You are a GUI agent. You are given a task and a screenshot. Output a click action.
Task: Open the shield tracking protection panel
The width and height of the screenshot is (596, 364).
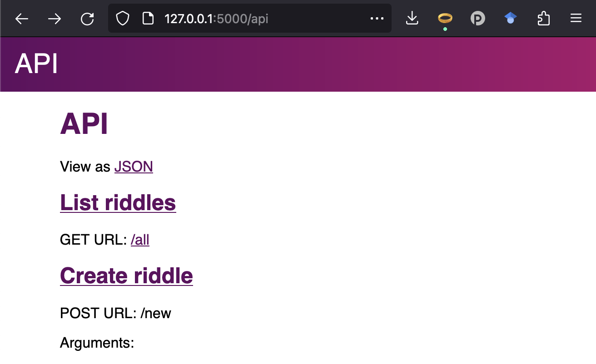(122, 19)
